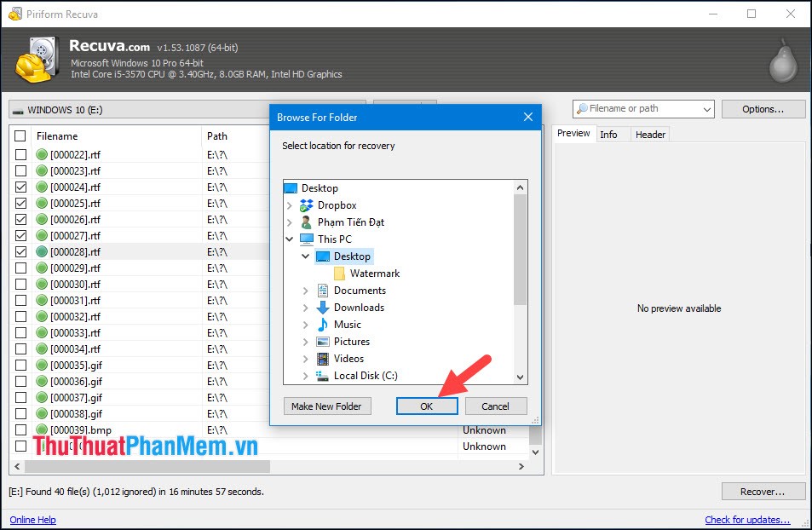Click Cancel in Browse For Folder
The image size is (812, 530).
(x=496, y=406)
